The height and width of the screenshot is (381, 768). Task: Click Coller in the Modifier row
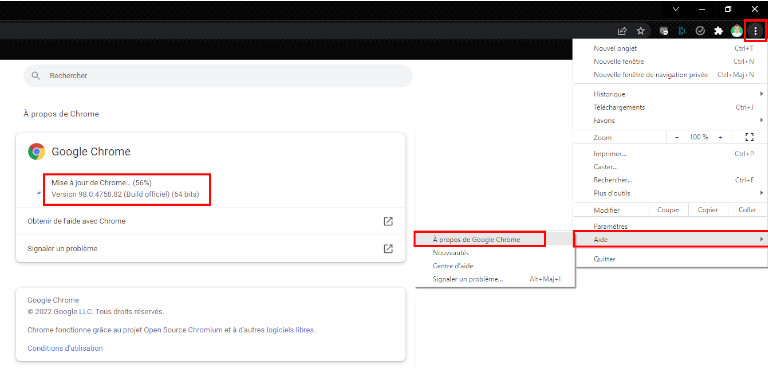pos(747,210)
